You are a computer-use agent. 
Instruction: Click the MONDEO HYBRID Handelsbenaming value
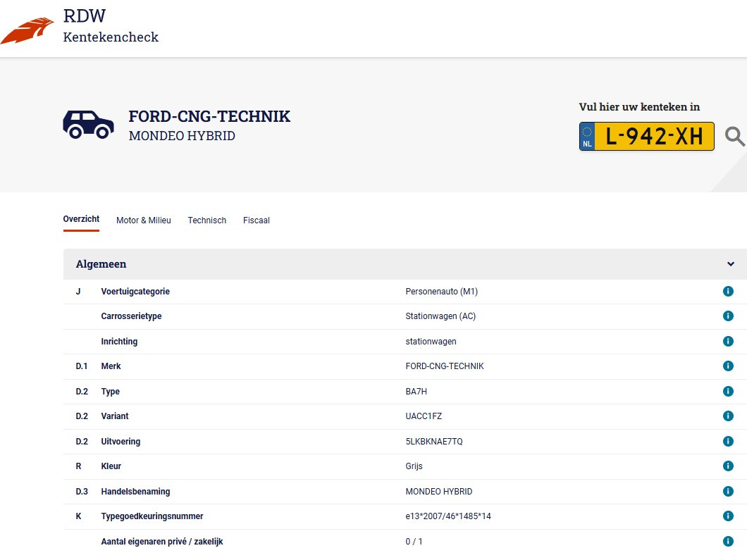coord(439,492)
